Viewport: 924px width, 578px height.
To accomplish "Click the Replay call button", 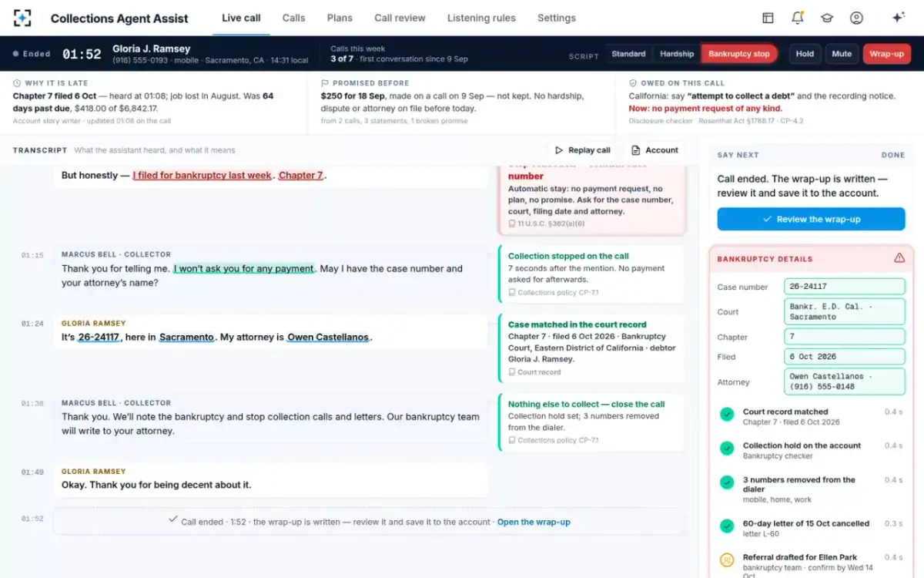I will pyautogui.click(x=582, y=150).
